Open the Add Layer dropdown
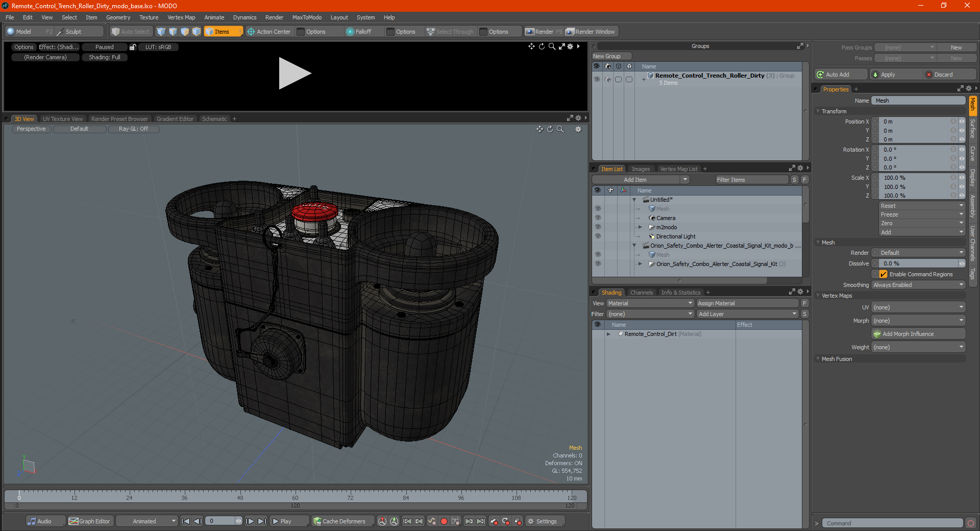Image resolution: width=980 pixels, height=531 pixels. coord(747,314)
